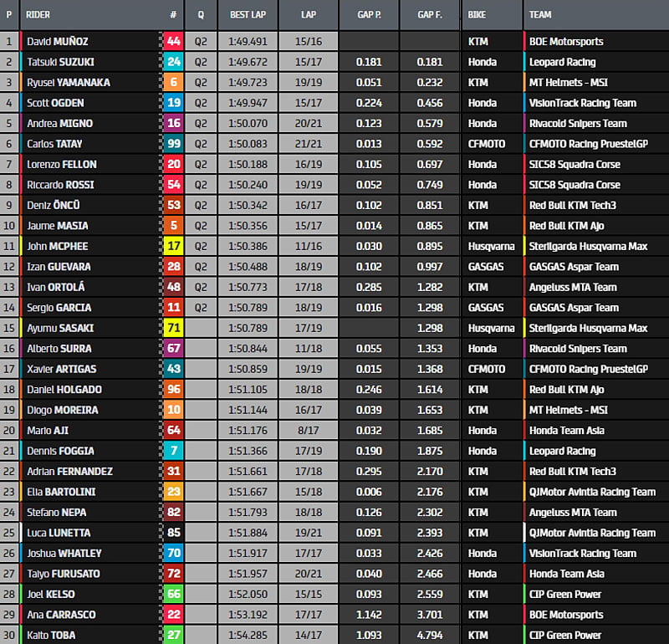
Task: Select John McPhee's yellow number 17 badge
Action: pyautogui.click(x=173, y=246)
